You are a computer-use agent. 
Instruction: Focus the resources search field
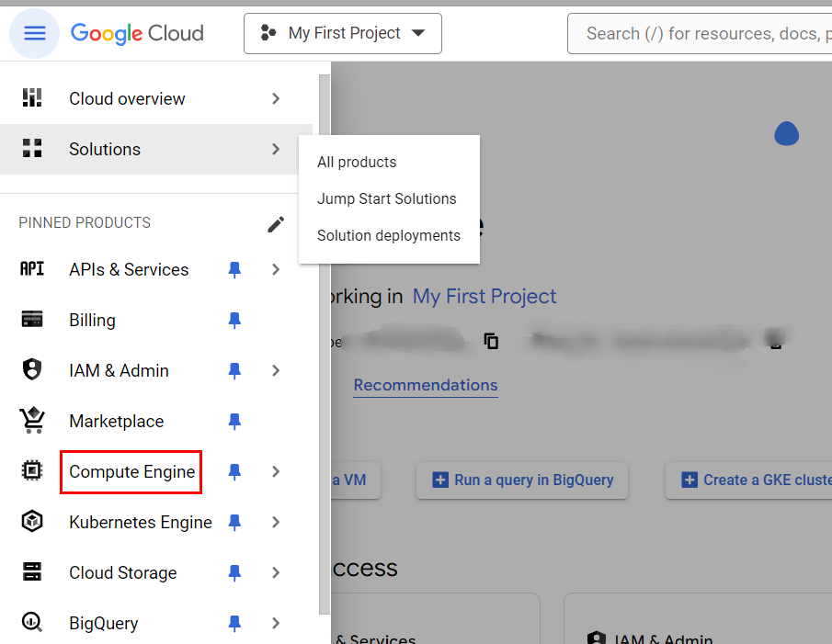pos(700,33)
